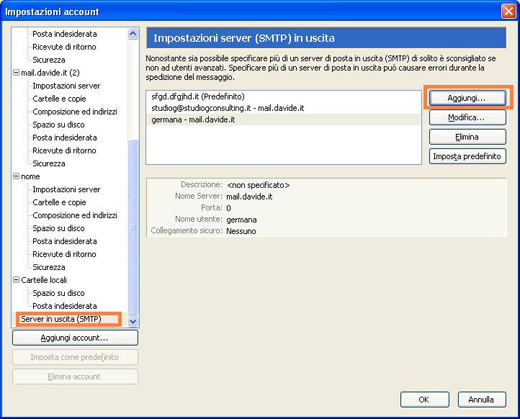Viewport: 520px width, 419px height.
Task: Confirm settings with the OK button
Action: [424, 399]
